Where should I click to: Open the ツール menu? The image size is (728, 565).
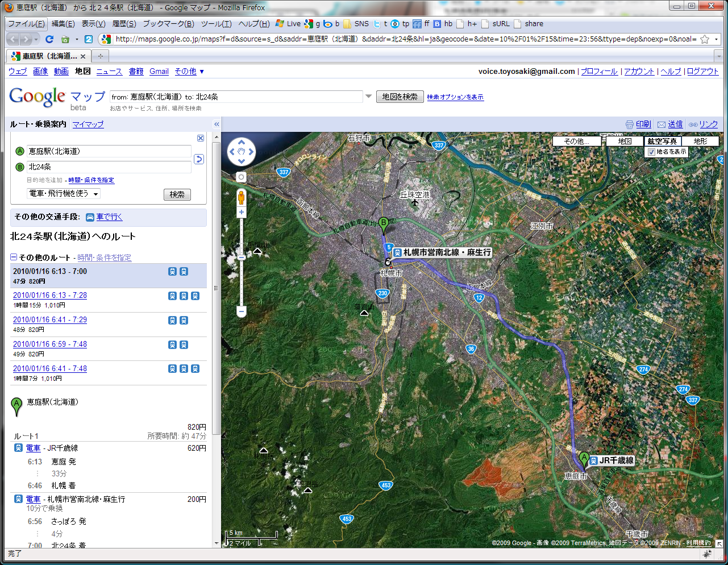(216, 24)
